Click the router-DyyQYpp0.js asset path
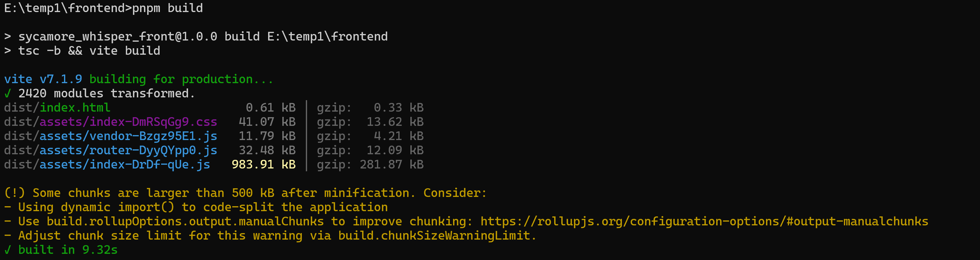The height and width of the screenshot is (260, 980). pos(128,151)
